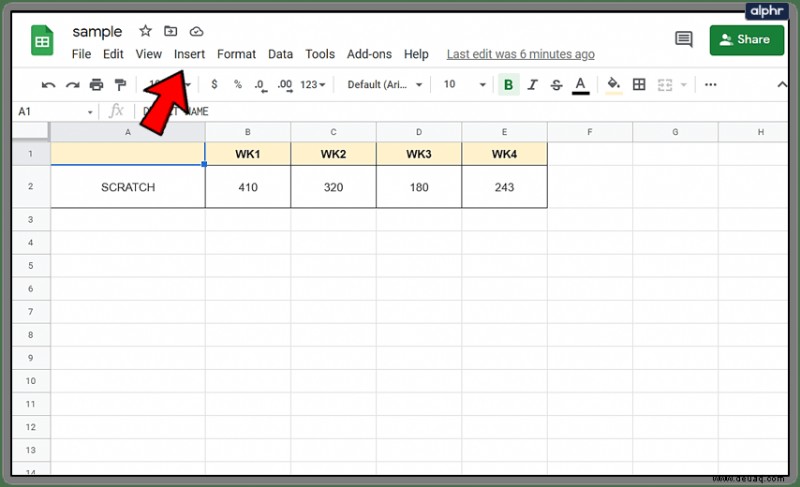Select column F header
800x487 pixels.
click(x=590, y=132)
